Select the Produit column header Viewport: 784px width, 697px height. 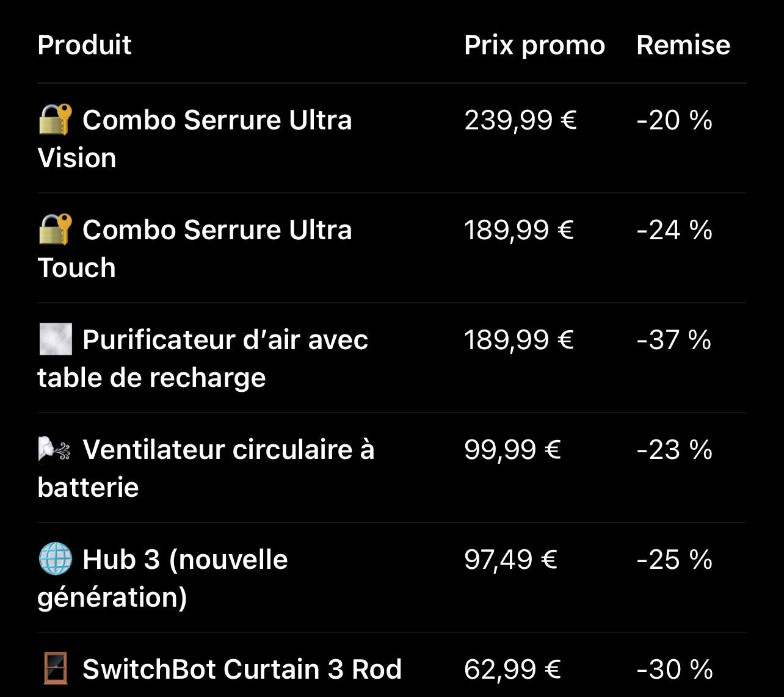(84, 45)
